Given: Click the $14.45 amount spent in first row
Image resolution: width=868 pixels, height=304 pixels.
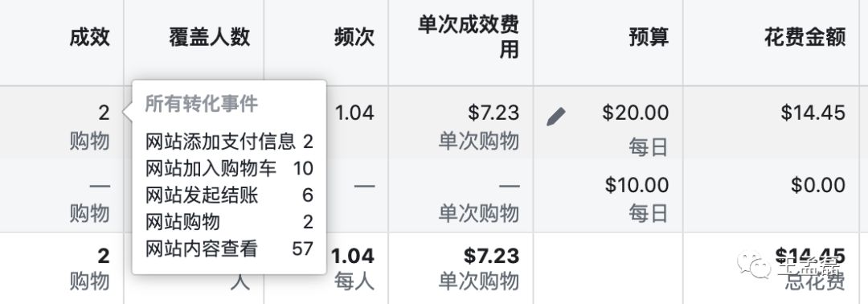Looking at the screenshot, I should pyautogui.click(x=813, y=113).
